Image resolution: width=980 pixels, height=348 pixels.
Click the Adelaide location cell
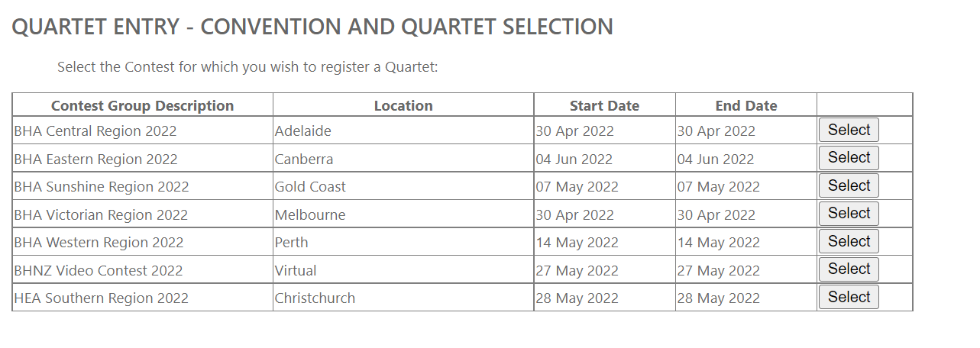click(x=303, y=131)
